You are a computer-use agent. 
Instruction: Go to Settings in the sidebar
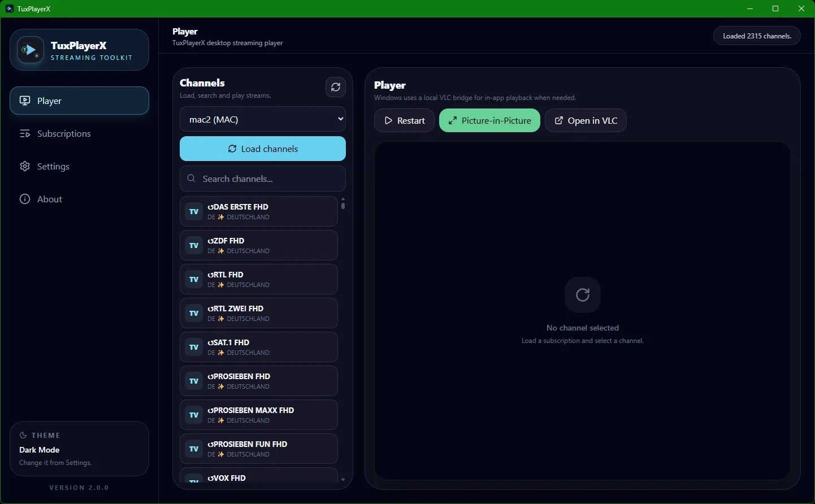[x=53, y=166]
